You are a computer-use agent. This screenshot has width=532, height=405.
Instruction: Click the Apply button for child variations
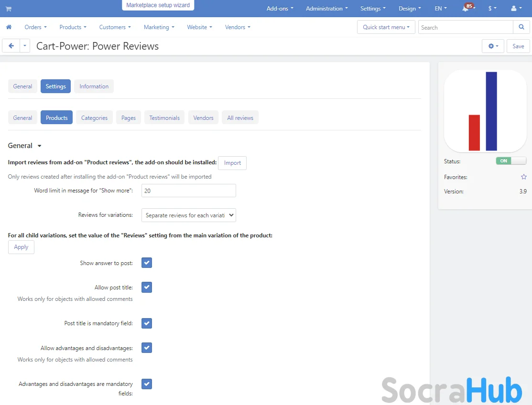point(21,247)
